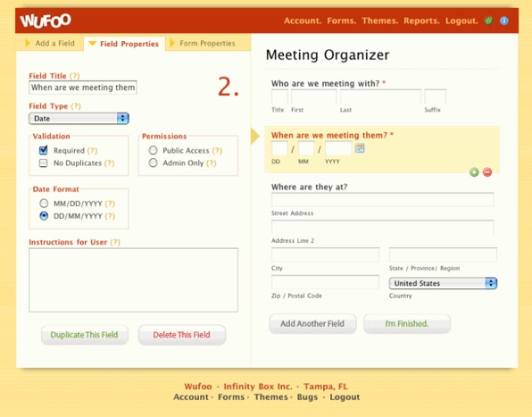Click footer Wufoo link
532x417 pixels.
tap(198, 387)
